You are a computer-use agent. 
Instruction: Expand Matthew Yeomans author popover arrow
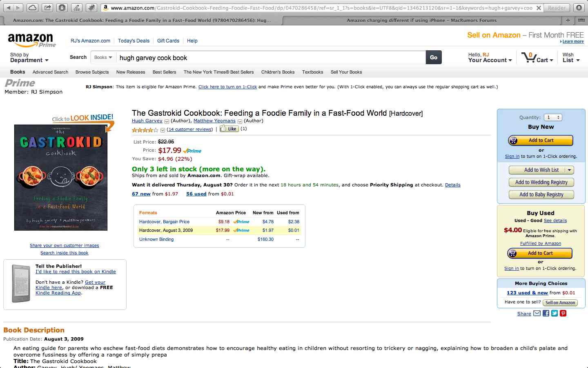pyautogui.click(x=240, y=121)
